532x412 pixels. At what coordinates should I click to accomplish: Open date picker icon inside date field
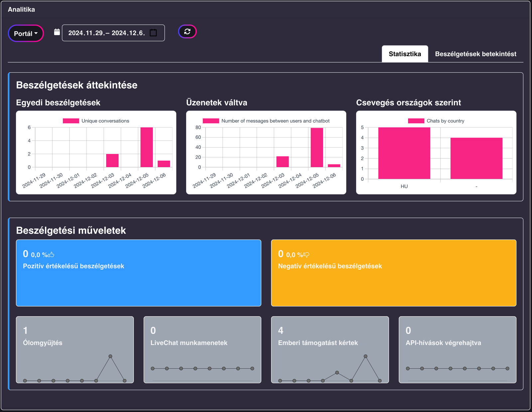tap(153, 33)
